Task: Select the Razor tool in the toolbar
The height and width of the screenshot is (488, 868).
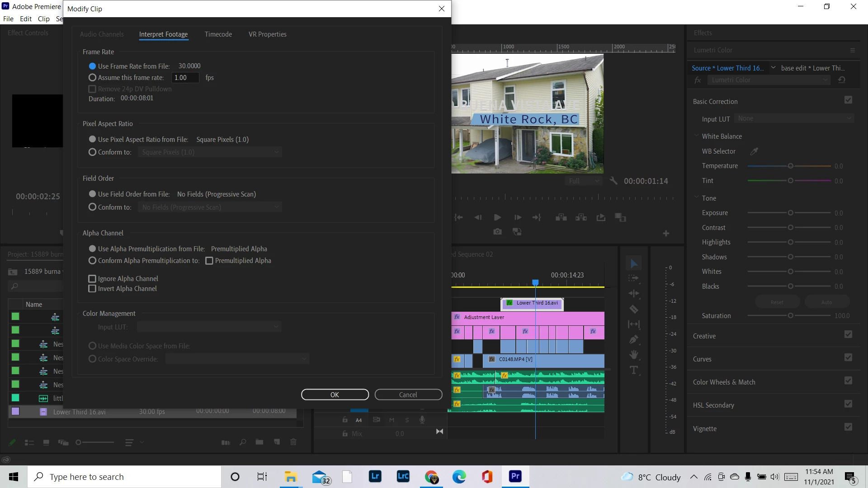Action: pyautogui.click(x=634, y=310)
